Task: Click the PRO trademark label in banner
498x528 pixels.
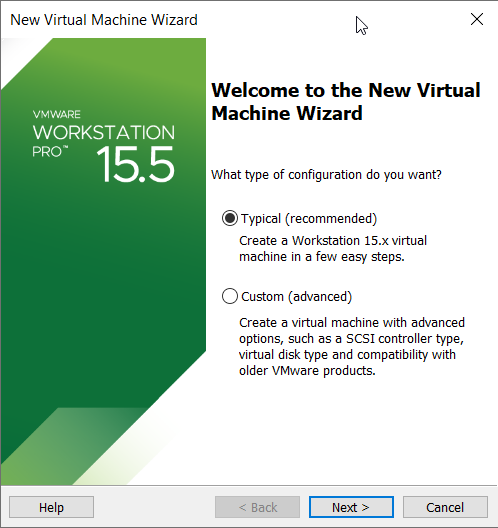Action: coord(50,152)
